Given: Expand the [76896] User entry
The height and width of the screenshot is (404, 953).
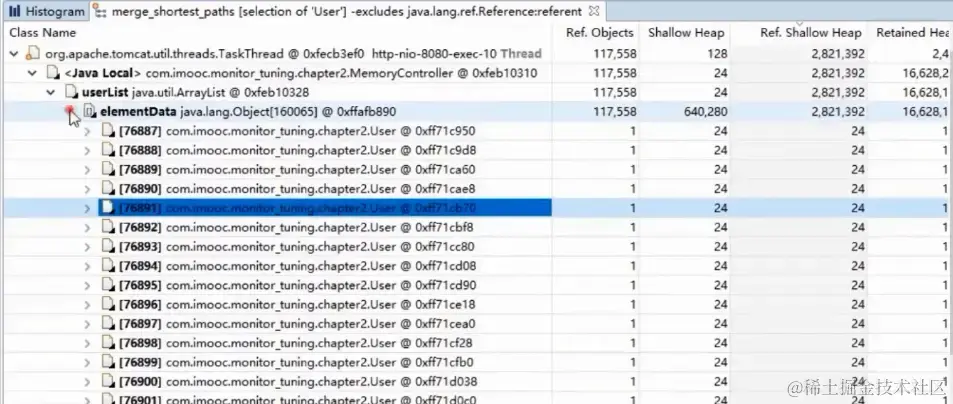Looking at the screenshot, I should click(x=88, y=304).
